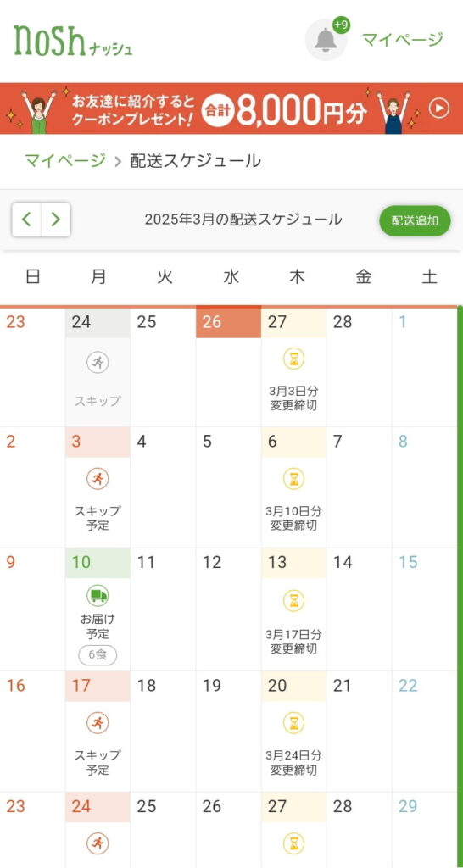This screenshot has height=868, width=463.
Task: Open the 8,000円分 coupon referral banner
Action: 231,108
